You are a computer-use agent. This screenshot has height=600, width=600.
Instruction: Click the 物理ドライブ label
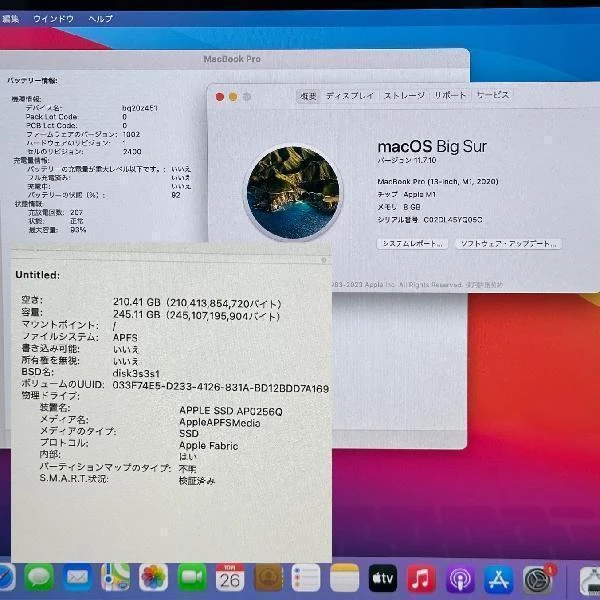(x=51, y=395)
